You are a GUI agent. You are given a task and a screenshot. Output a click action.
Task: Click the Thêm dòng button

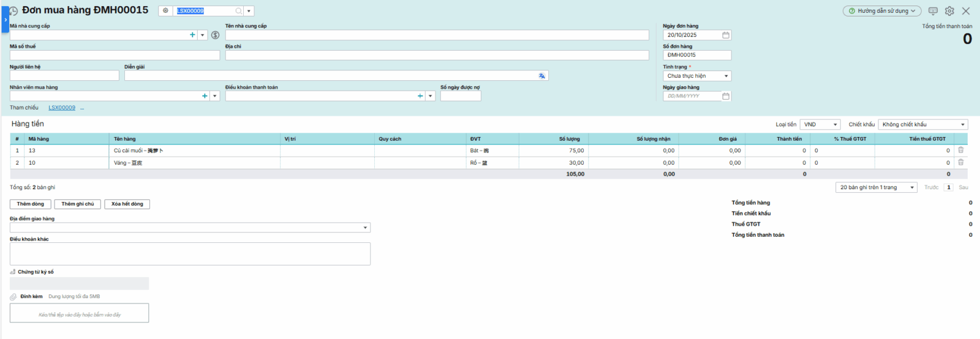[31, 204]
